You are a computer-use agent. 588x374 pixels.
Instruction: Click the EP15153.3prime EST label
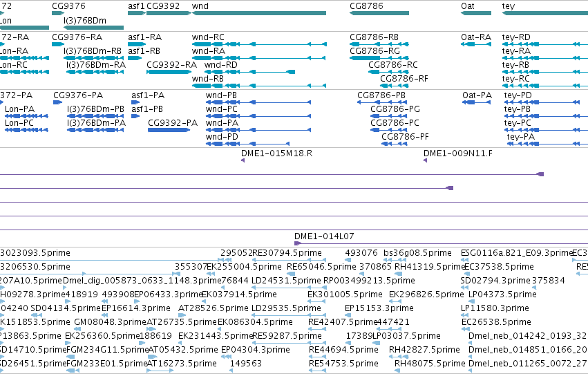tap(379, 308)
